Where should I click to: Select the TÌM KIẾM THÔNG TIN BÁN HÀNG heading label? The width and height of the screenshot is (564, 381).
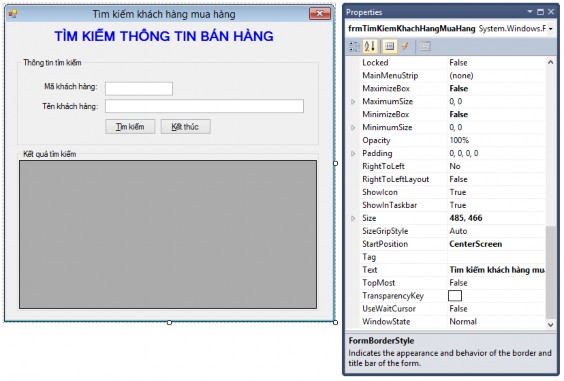pos(164,36)
